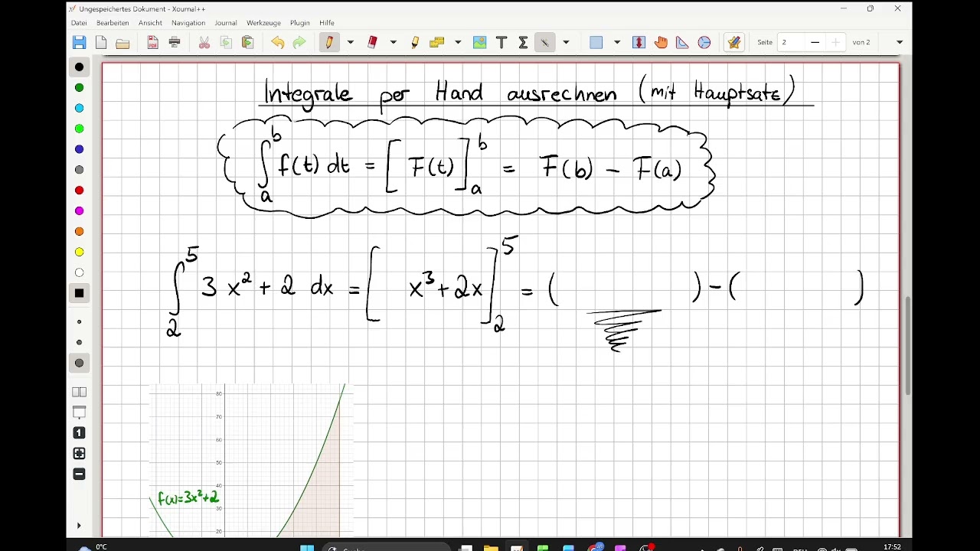
Task: Click the scissors Cut icon
Action: pyautogui.click(x=204, y=43)
